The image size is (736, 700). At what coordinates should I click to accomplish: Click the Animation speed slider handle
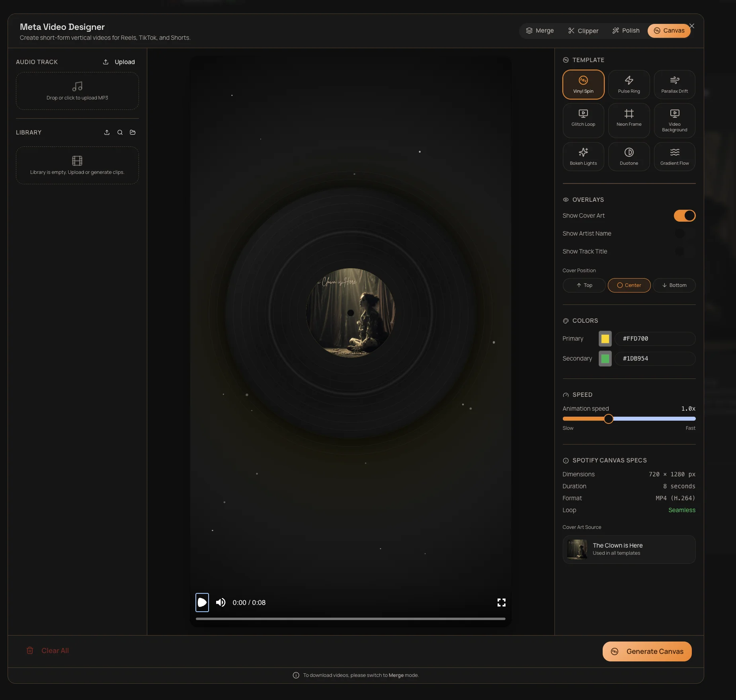point(608,419)
